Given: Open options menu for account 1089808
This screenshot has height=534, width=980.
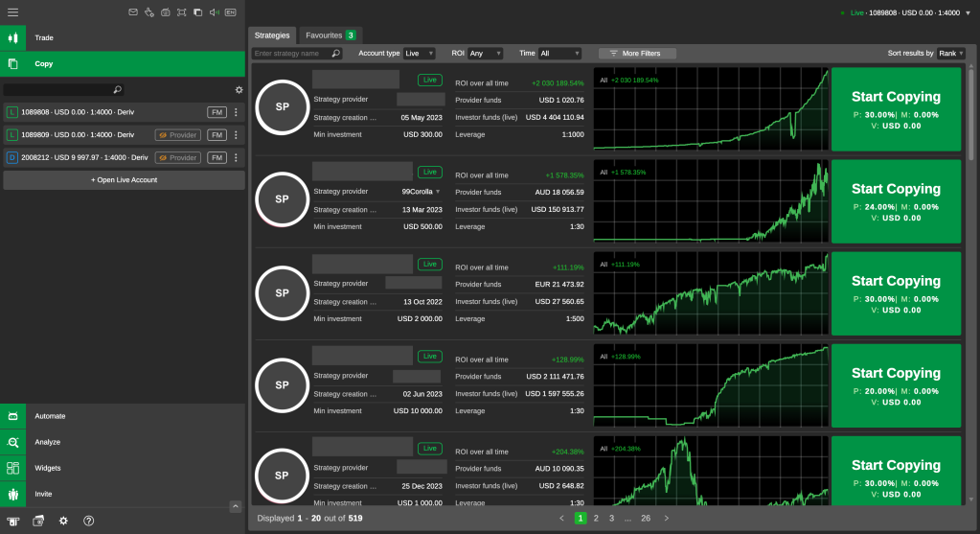Looking at the screenshot, I should (x=236, y=112).
